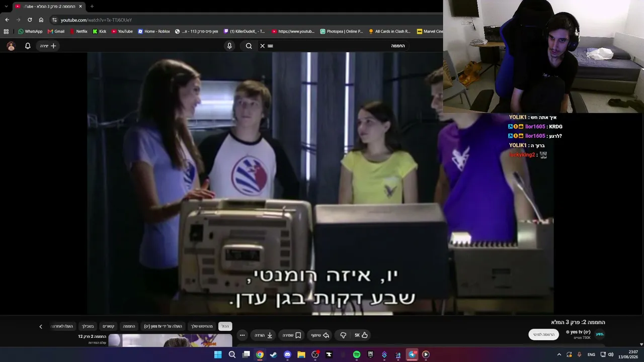The image size is (644, 362).
Task: Open the video's three-dot more actions menu
Action: pyautogui.click(x=242, y=335)
